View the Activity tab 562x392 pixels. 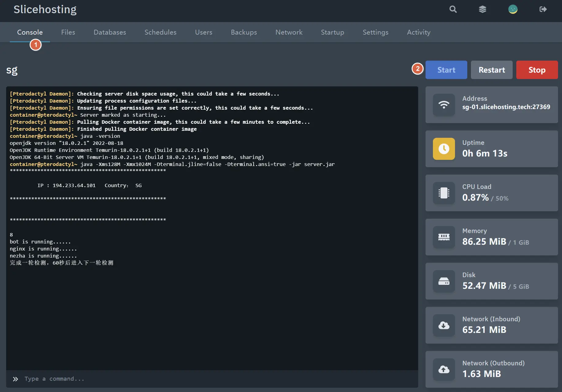click(419, 32)
